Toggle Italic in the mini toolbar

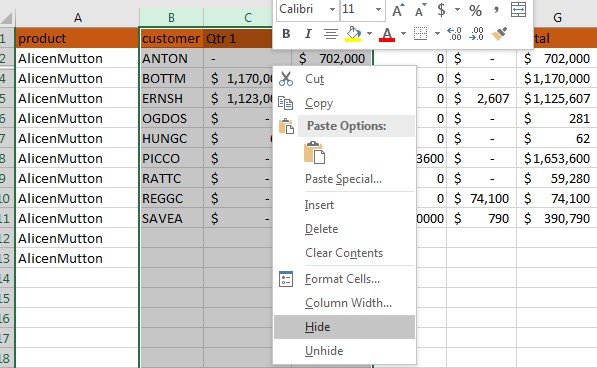pyautogui.click(x=308, y=34)
